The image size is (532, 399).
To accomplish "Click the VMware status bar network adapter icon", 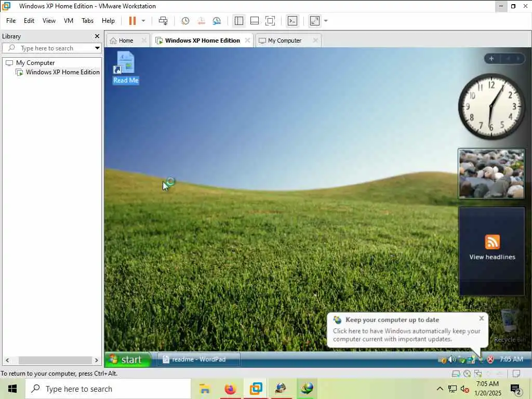I will pos(478,374).
